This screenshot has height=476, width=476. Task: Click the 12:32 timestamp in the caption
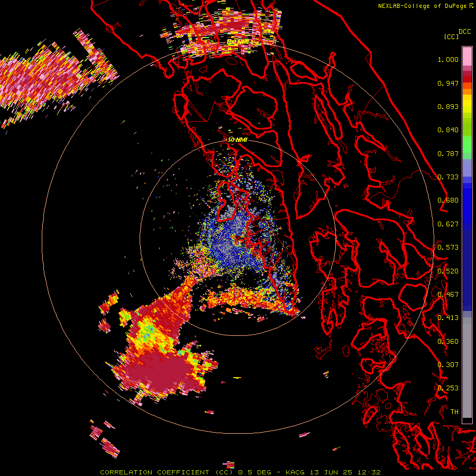point(369,472)
